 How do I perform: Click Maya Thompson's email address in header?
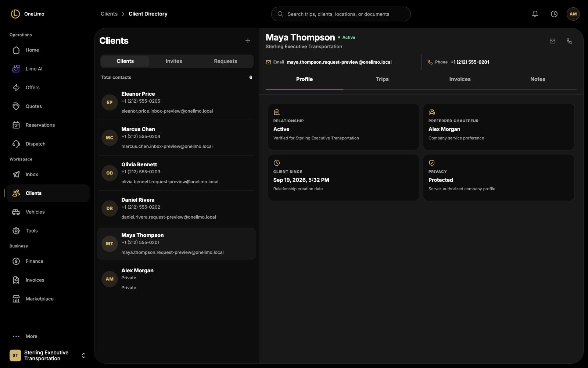(339, 62)
